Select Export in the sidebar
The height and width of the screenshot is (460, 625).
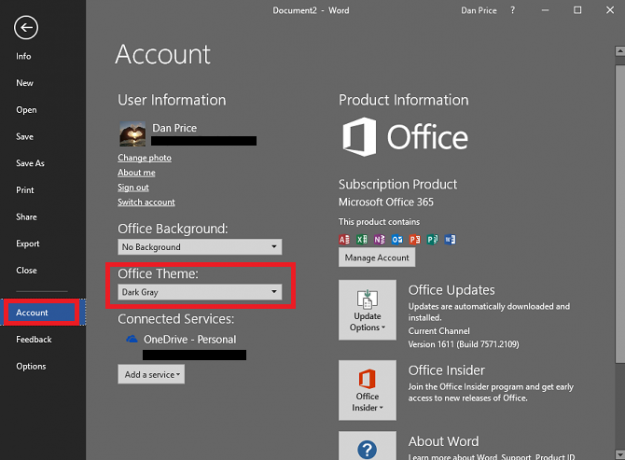(28, 244)
